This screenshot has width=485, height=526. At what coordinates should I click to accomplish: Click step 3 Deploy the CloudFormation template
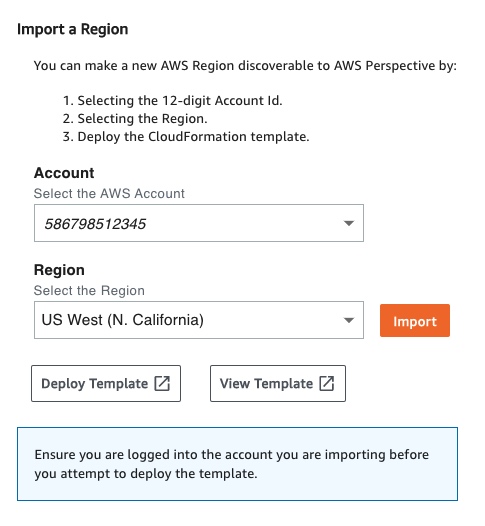click(186, 137)
